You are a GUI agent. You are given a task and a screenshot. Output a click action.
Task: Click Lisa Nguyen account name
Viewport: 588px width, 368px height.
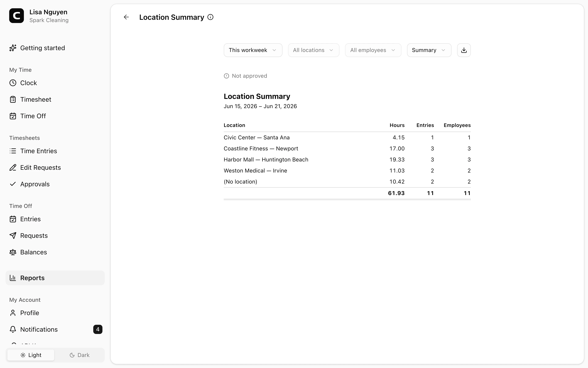point(48,12)
